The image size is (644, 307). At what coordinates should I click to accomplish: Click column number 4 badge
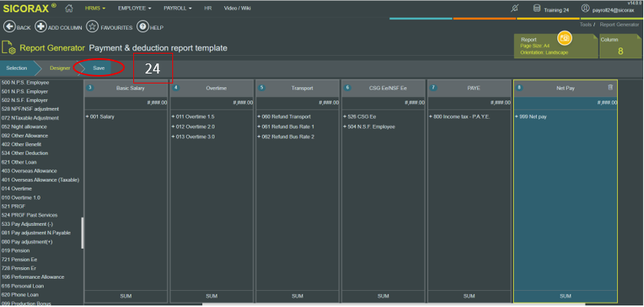click(x=176, y=88)
